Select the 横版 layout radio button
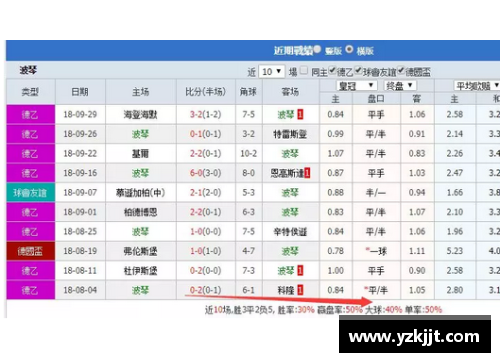Viewport: 500px width, 362px height. point(349,49)
